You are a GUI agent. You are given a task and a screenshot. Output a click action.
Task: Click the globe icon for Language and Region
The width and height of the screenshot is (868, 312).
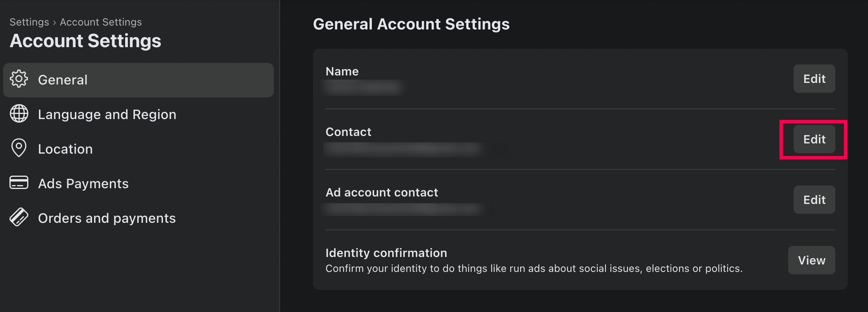19,114
